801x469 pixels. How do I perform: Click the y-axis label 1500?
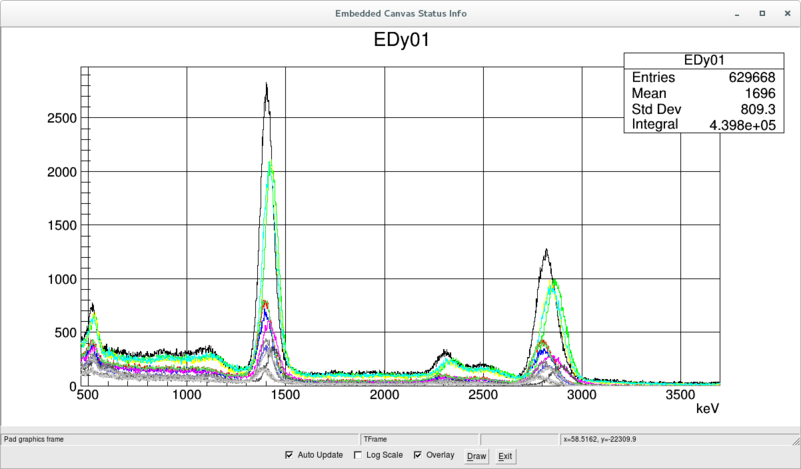pyautogui.click(x=62, y=225)
